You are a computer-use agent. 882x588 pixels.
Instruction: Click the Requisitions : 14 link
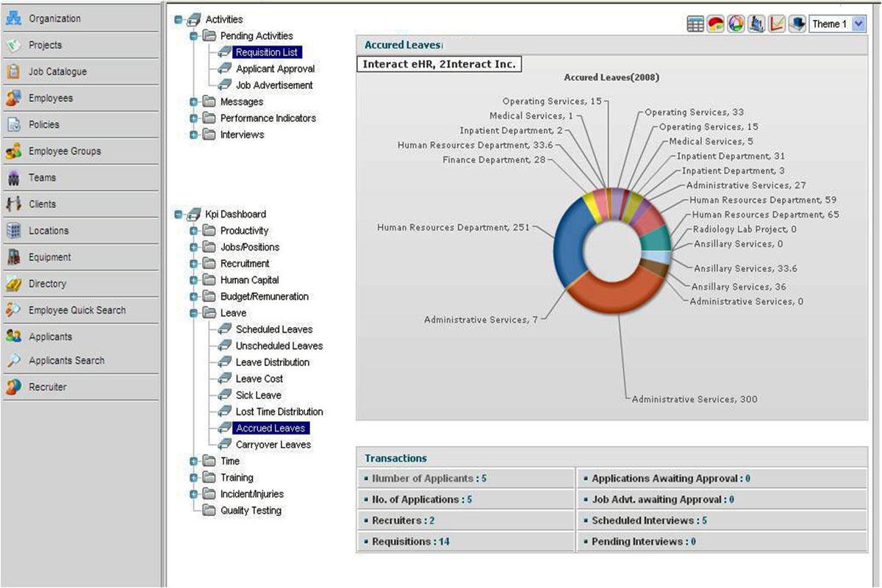411,542
